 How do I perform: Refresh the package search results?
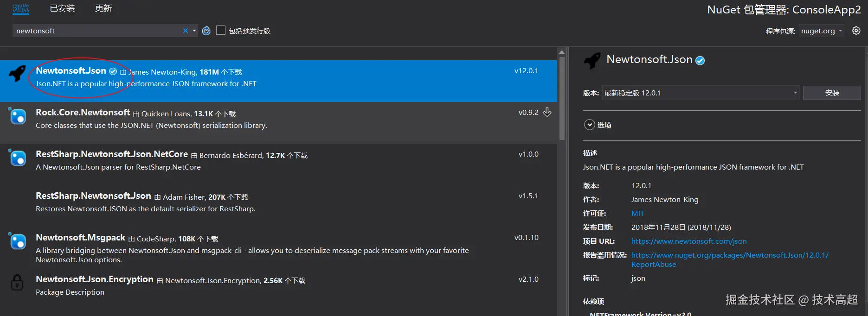click(x=206, y=31)
